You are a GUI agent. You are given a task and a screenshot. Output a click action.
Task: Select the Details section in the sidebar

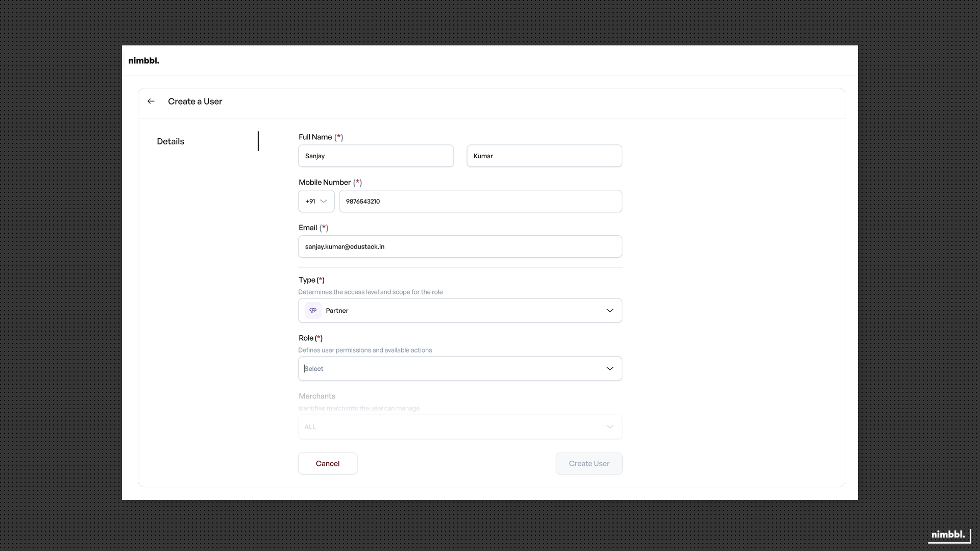[170, 141]
